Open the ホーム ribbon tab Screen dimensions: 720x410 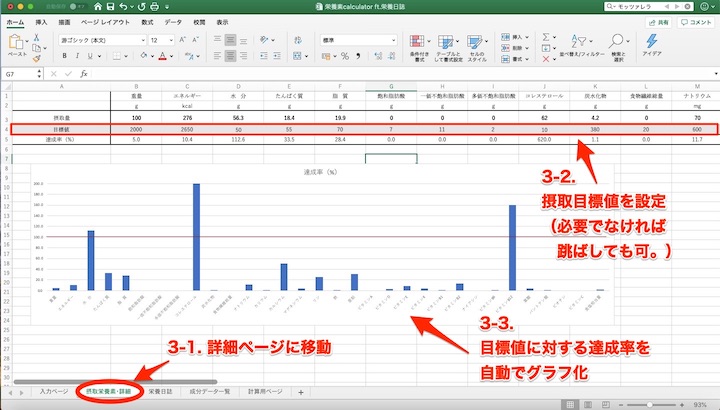tap(15, 22)
